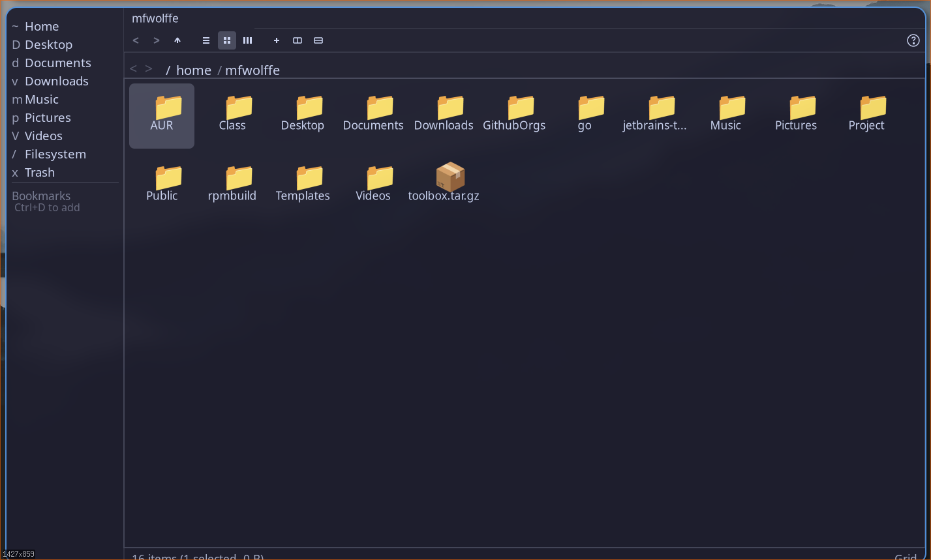Image resolution: width=931 pixels, height=560 pixels.
Task: Click the go up to parent directory arrow
Action: click(x=177, y=40)
